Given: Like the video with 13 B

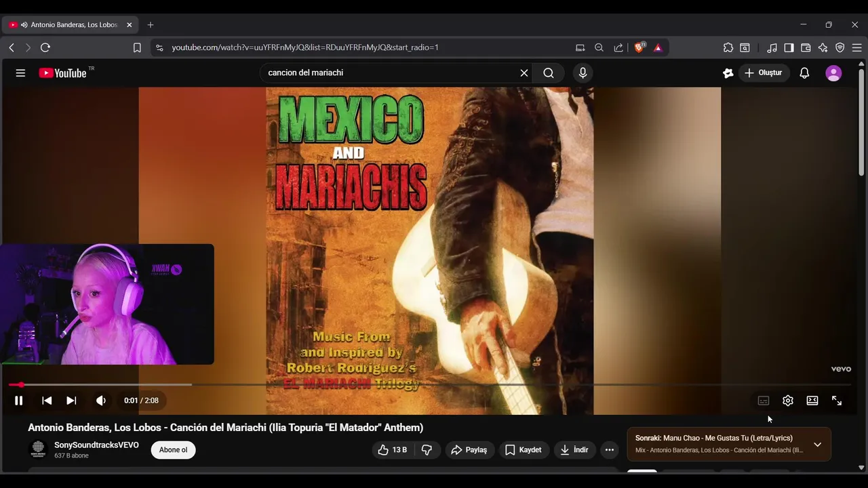Looking at the screenshot, I should pyautogui.click(x=392, y=450).
